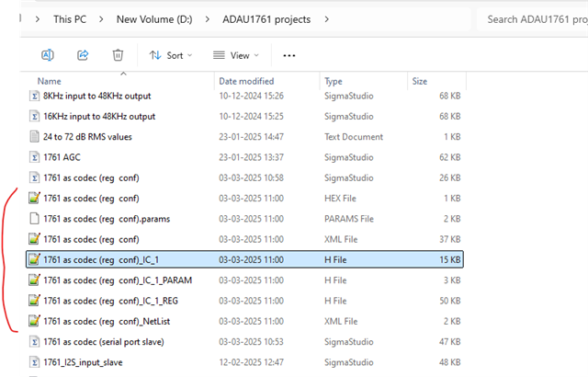Click PARAMS File type cell
This screenshot has height=377, width=588.
pos(349,219)
